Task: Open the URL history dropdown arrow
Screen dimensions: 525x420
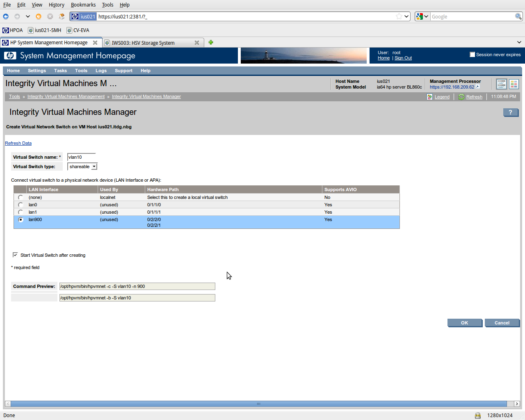Action: click(x=406, y=16)
